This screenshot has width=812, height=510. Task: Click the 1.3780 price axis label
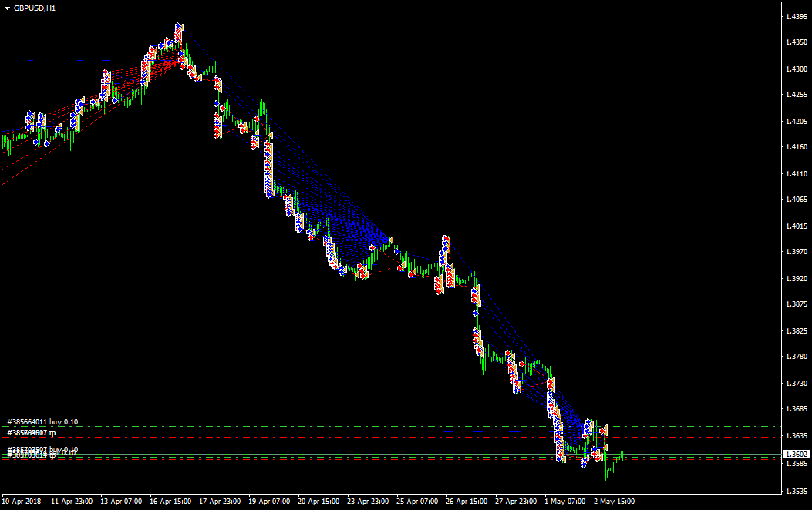point(796,357)
